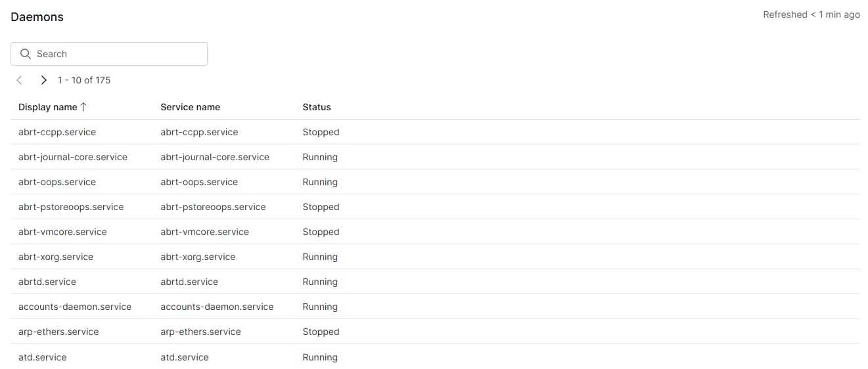The image size is (868, 369).
Task: Click the Display name sort arrow
Action: point(83,107)
